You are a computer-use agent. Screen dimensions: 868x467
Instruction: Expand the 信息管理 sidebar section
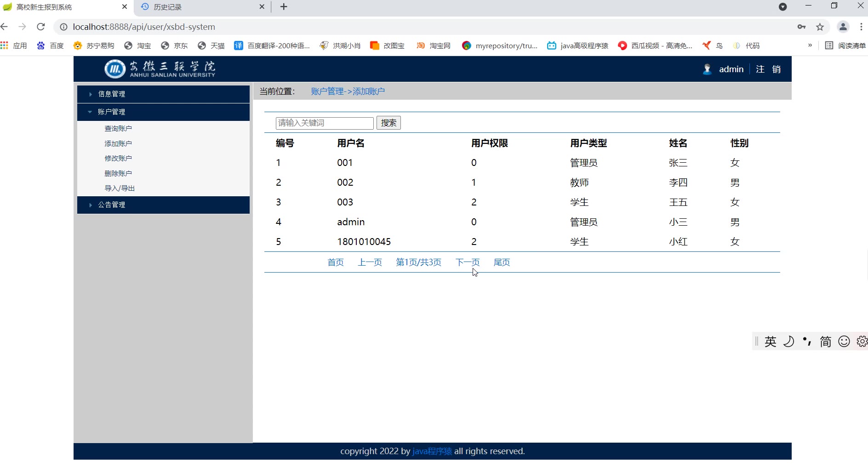coord(112,94)
